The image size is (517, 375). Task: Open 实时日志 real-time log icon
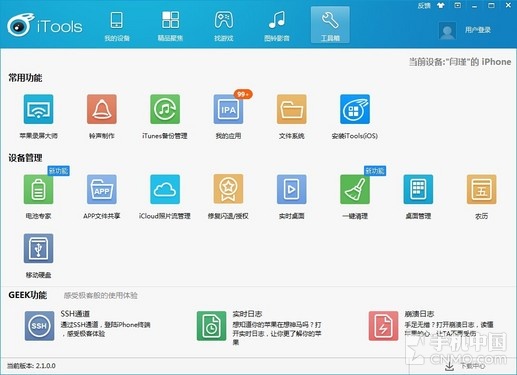click(x=211, y=326)
